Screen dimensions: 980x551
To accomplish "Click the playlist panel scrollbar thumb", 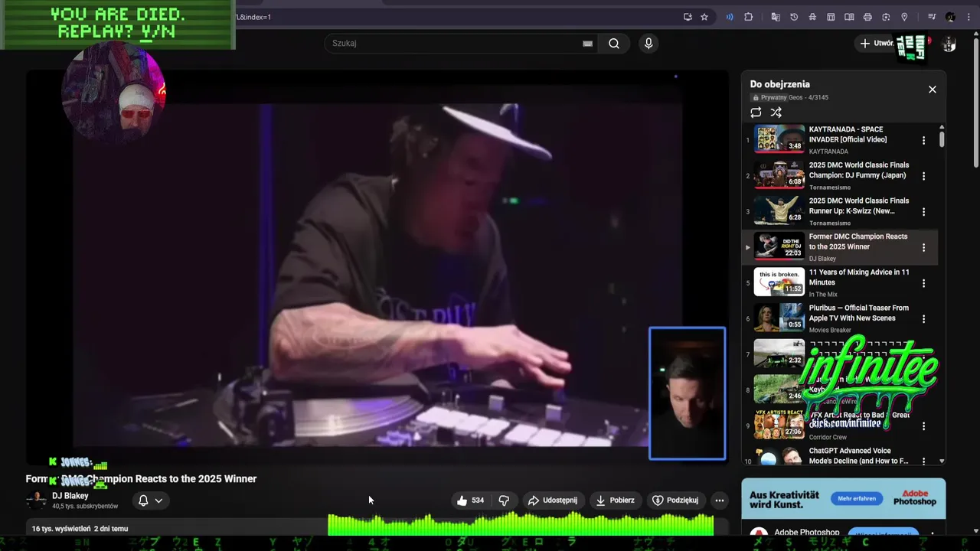I will [942, 139].
